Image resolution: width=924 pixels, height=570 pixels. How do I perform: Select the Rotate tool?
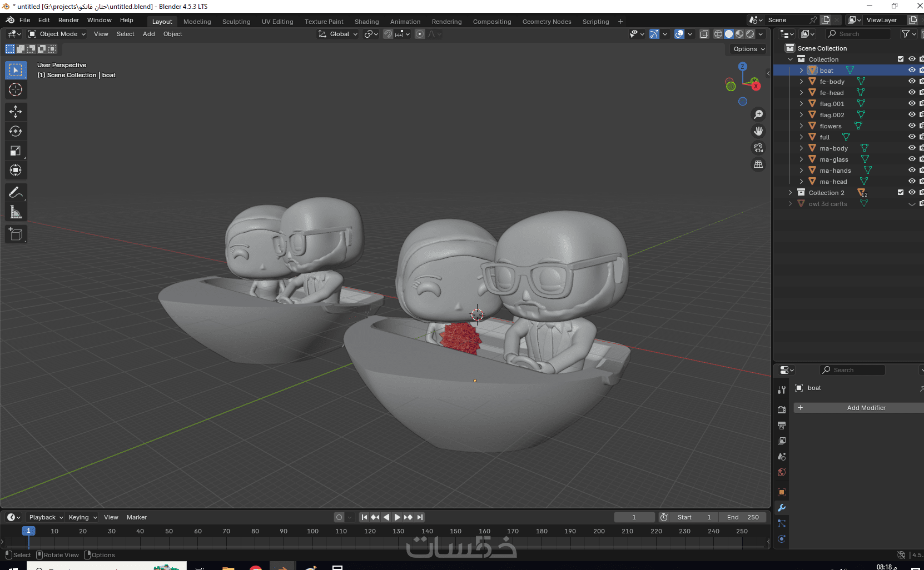click(16, 131)
